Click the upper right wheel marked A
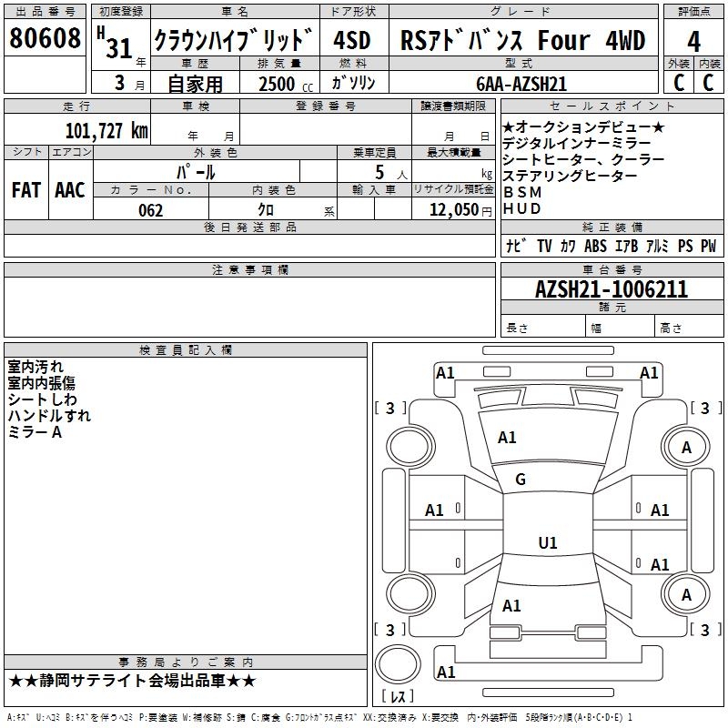This screenshot has height=728, width=728. (686, 447)
